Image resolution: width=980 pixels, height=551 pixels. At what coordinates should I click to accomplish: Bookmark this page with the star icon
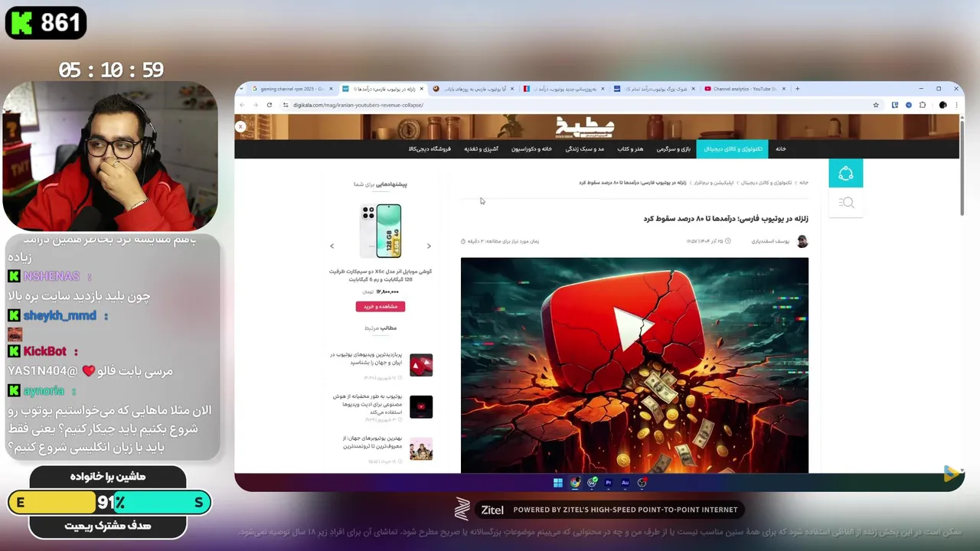point(876,105)
